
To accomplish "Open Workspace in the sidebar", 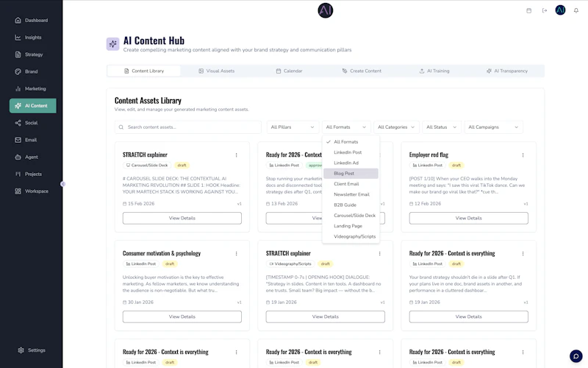I will [32, 191].
